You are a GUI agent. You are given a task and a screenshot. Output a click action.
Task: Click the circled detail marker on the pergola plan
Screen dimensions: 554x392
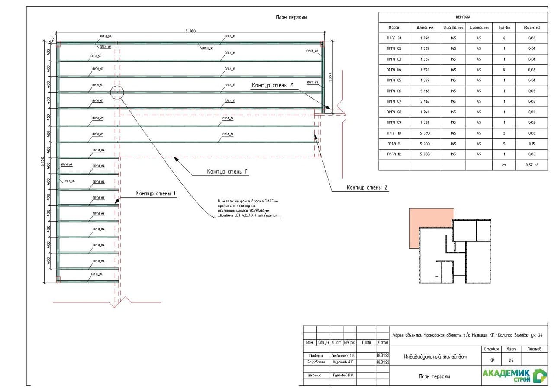[117, 92]
